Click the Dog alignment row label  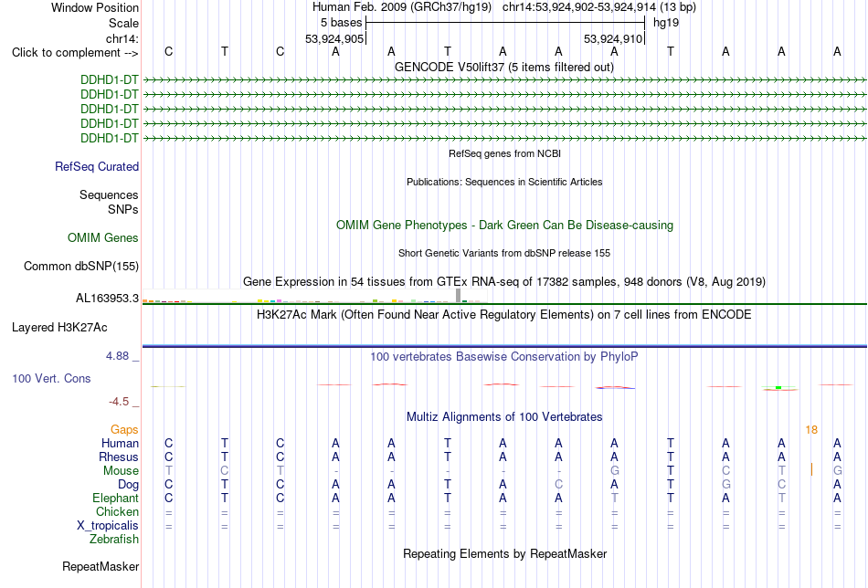[x=128, y=485]
